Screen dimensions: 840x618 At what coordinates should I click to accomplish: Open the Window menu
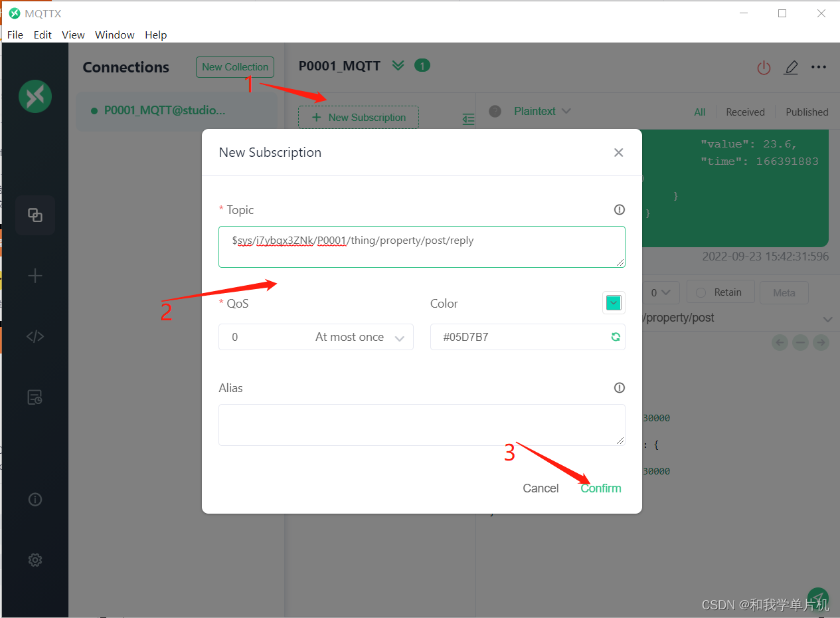115,35
